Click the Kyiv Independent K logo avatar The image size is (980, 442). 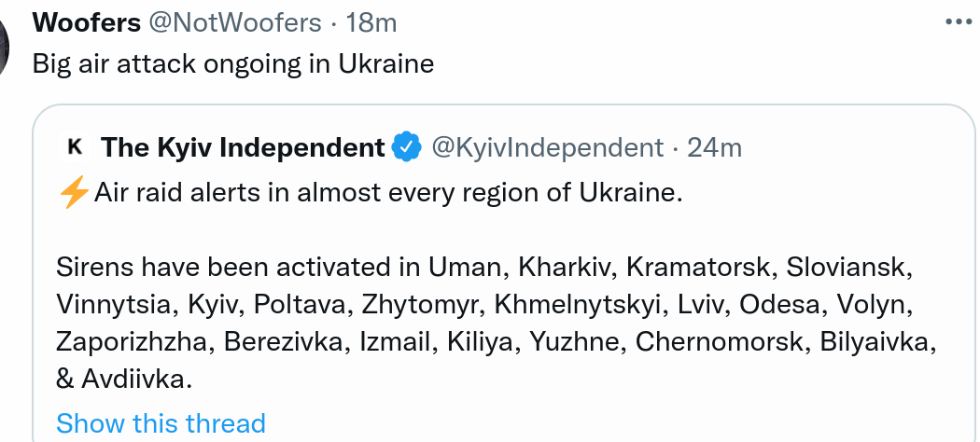click(x=75, y=147)
